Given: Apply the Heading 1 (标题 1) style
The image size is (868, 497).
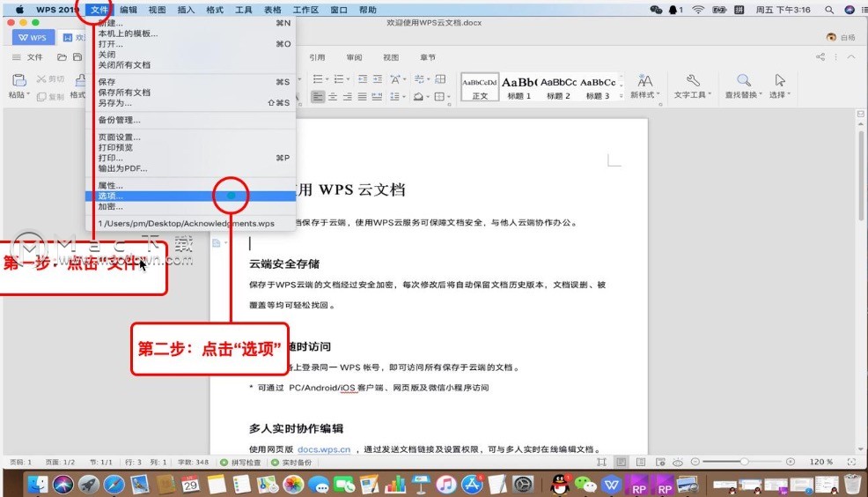Looking at the screenshot, I should 519,87.
